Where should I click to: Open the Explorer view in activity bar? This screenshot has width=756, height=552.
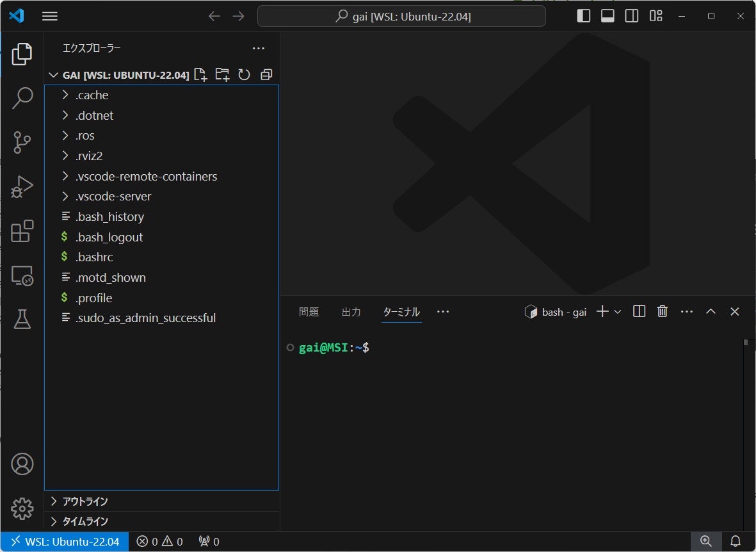coord(22,54)
